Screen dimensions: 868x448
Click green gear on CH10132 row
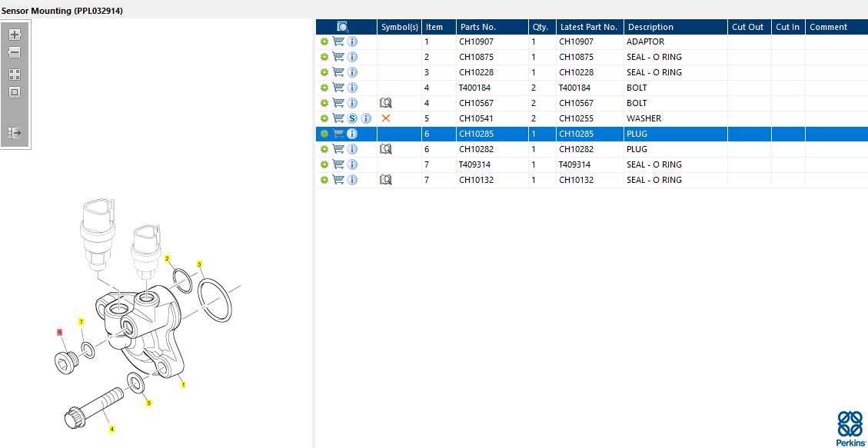point(324,180)
